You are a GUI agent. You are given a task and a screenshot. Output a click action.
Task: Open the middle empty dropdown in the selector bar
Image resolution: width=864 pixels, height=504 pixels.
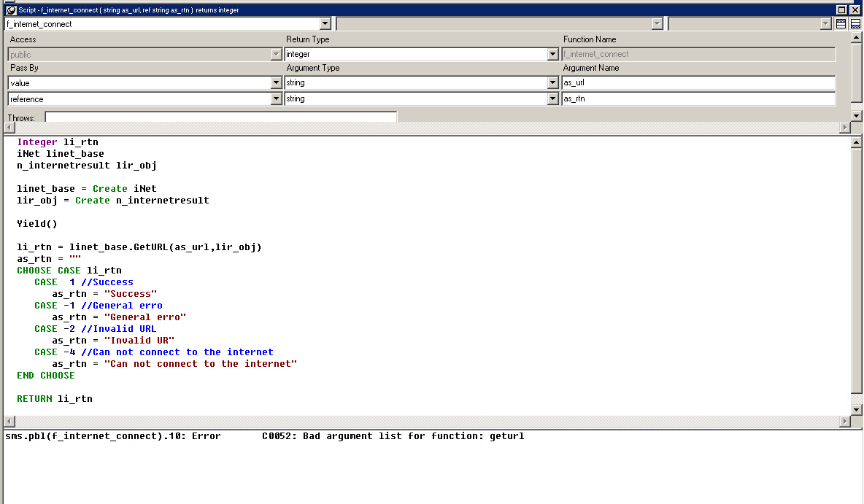657,23
